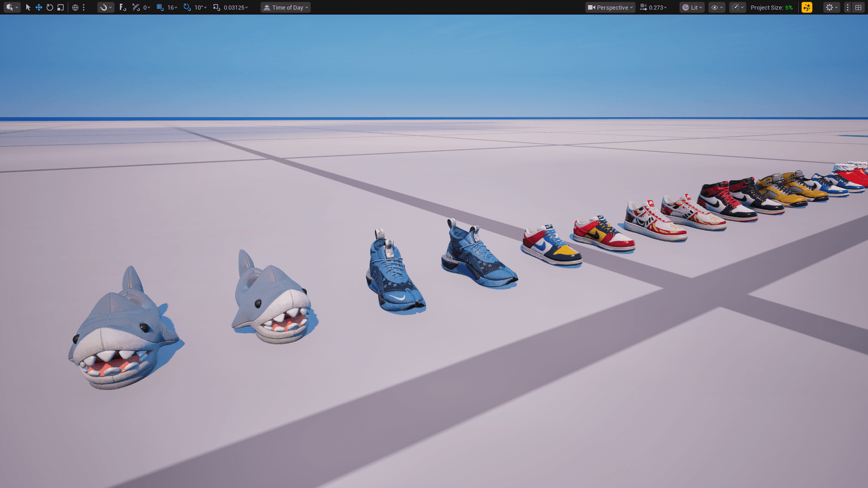Open the camera speed 0.273 dropdown
Viewport: 868px width, 488px height.
pos(658,7)
